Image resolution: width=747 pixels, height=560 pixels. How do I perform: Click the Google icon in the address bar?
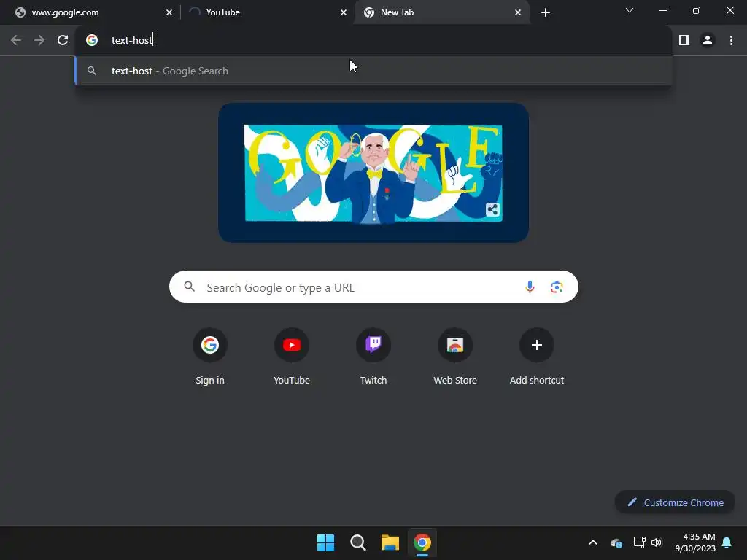pos(92,41)
